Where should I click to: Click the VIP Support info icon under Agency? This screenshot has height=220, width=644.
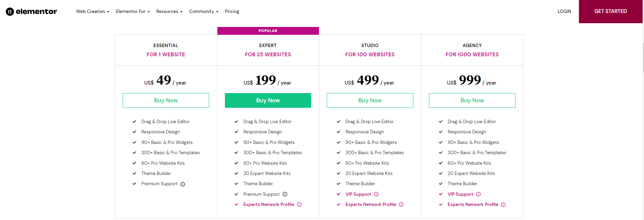point(478,194)
